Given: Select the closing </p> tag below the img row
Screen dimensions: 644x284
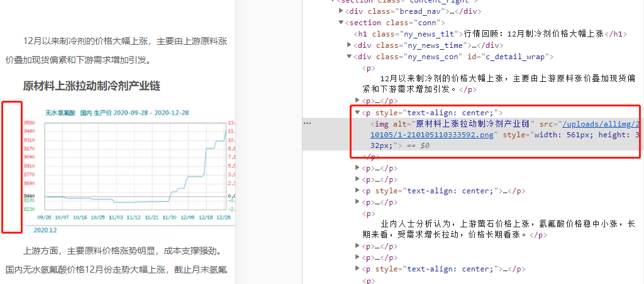Looking at the screenshot, I should tap(373, 157).
